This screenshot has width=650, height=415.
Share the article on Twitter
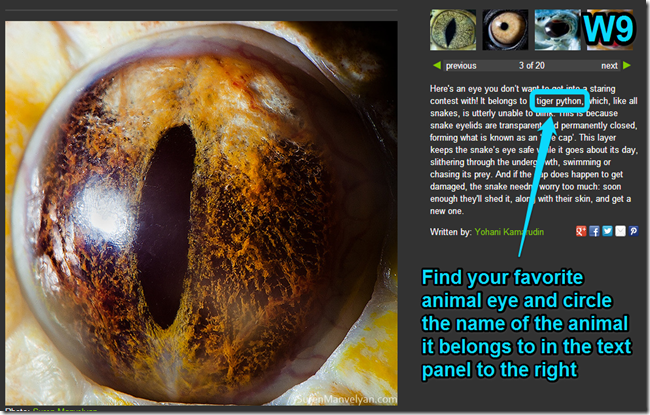tap(607, 231)
